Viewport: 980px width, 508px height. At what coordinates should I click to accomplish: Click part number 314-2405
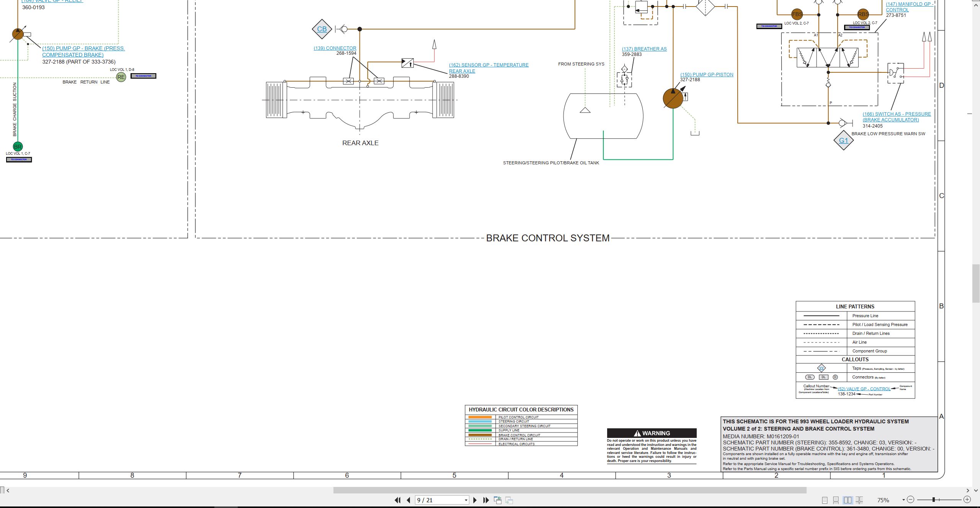tap(873, 126)
